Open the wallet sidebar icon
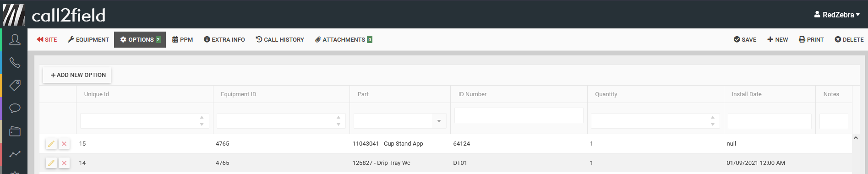868x174 pixels. tap(15, 131)
